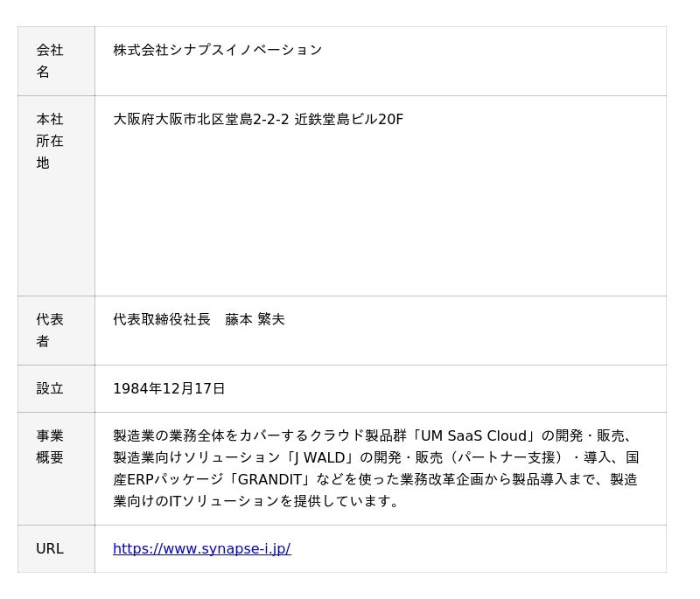Click the 事業概要 header cell
Image resolution: width=700 pixels, height=599 pixels.
tap(56, 469)
